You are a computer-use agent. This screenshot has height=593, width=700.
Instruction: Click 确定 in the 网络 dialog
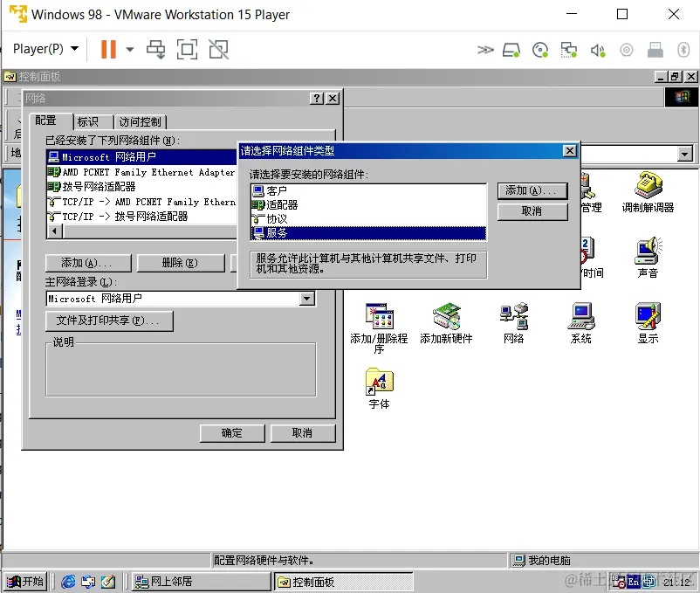[231, 433]
